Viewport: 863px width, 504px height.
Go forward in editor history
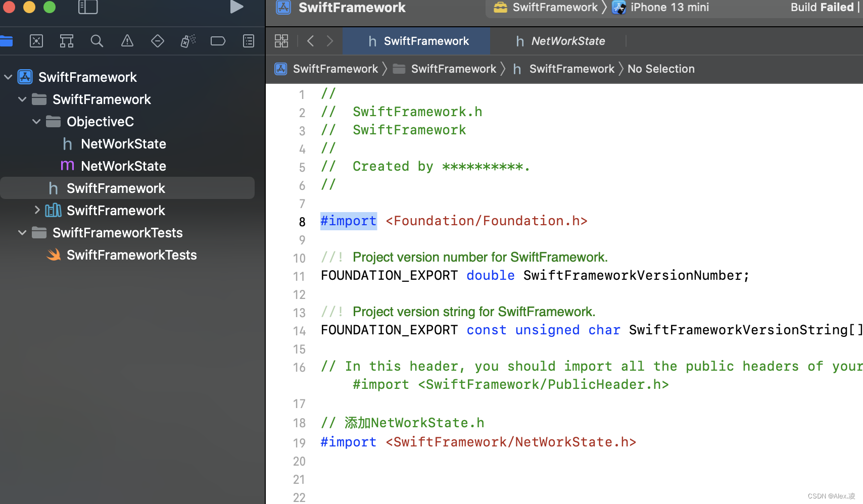coord(330,41)
